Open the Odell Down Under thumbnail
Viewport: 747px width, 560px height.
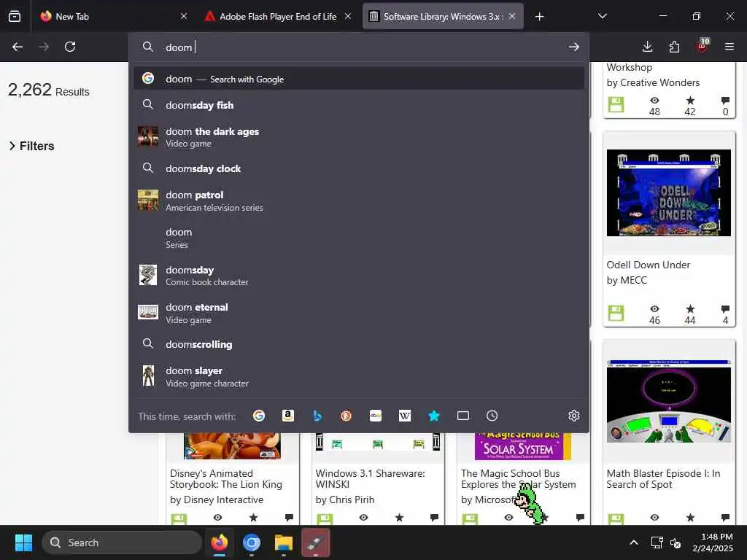tap(668, 192)
